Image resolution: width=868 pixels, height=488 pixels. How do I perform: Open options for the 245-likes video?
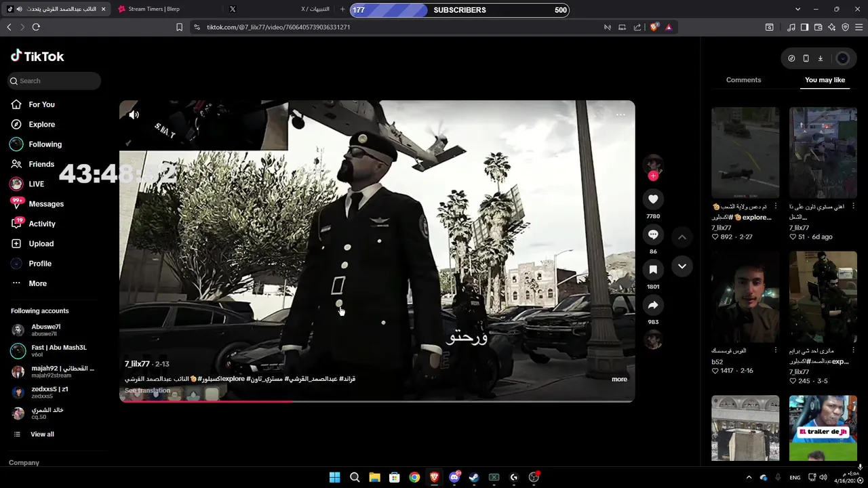pyautogui.click(x=853, y=350)
